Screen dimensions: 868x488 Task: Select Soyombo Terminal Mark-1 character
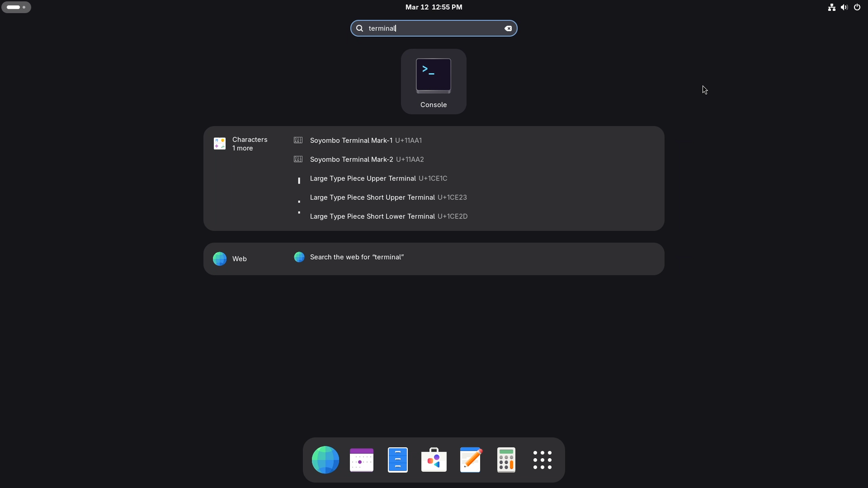[x=366, y=140]
